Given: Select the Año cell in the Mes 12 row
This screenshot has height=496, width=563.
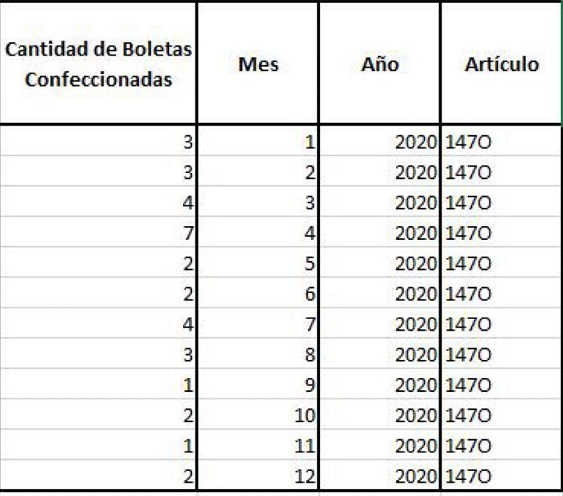Looking at the screenshot, I should [380, 475].
